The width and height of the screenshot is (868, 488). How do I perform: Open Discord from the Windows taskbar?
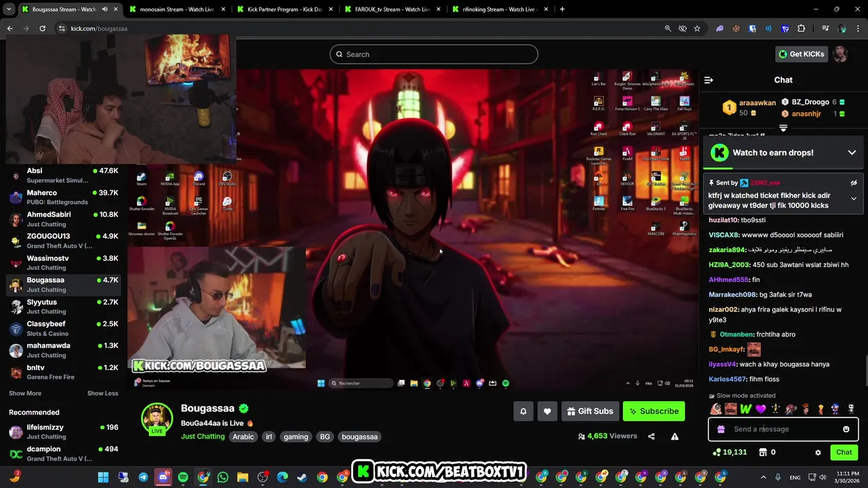(x=163, y=477)
